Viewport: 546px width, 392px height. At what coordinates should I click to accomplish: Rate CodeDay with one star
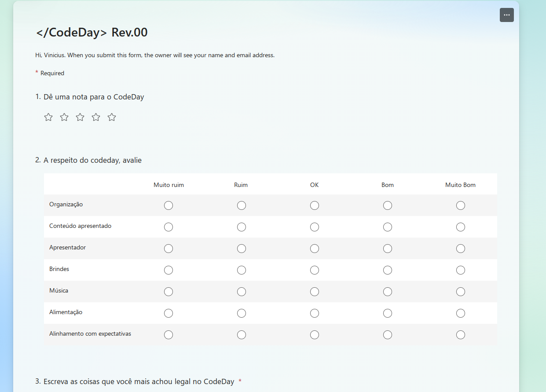pos(48,117)
